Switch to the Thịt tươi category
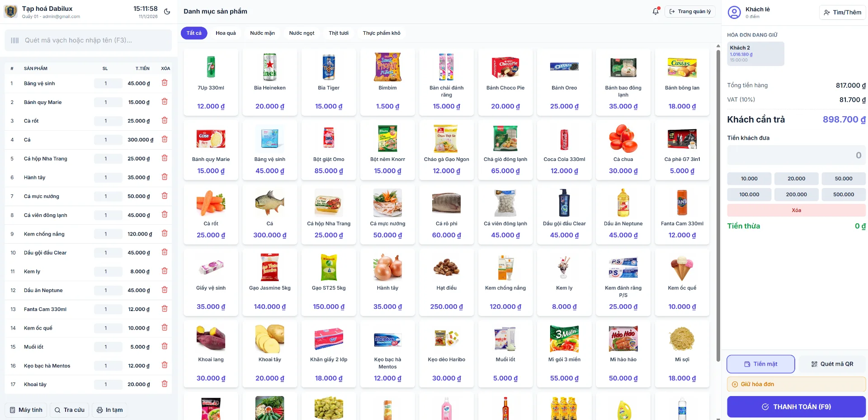 [x=339, y=33]
